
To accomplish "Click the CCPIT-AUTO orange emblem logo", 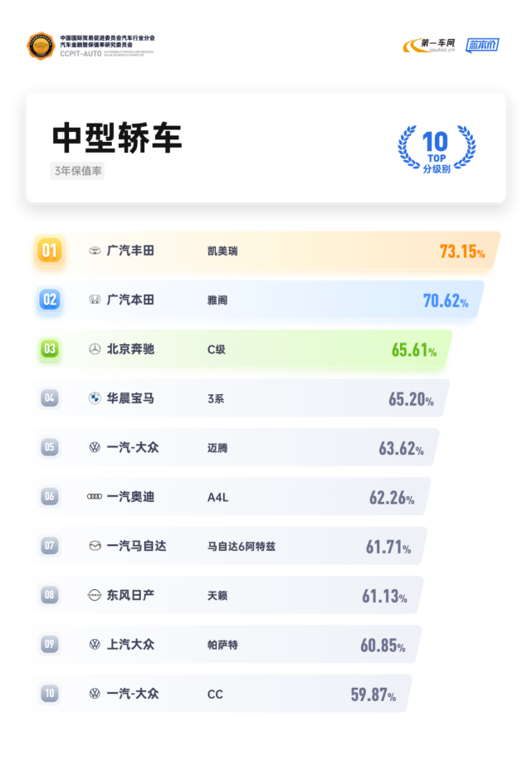I will click(41, 46).
